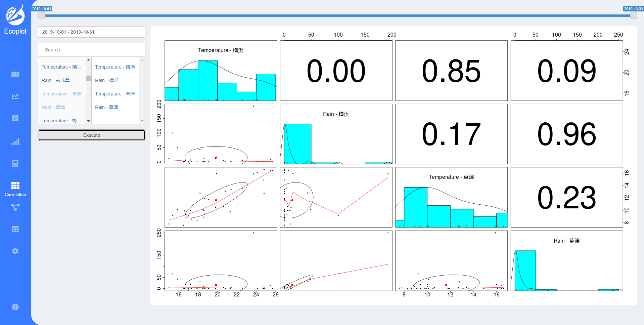Open the data table sidebar icon
Viewport: 644px width, 325px height.
click(x=15, y=229)
